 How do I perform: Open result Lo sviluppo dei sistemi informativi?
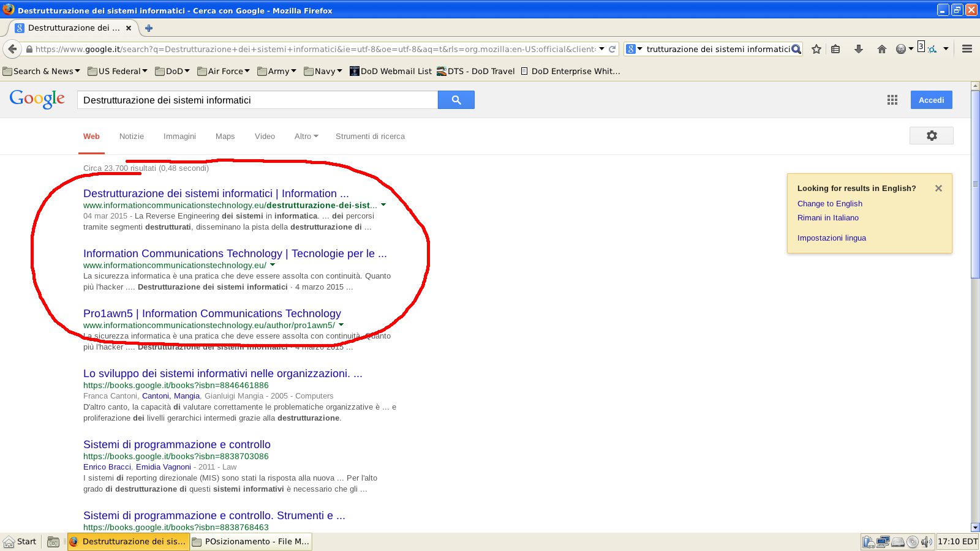pos(222,373)
